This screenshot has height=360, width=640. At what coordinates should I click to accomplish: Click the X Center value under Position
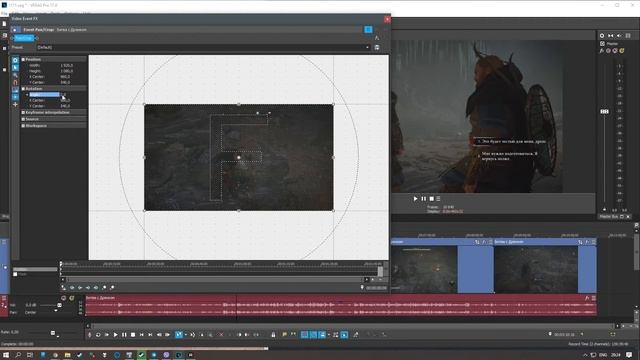65,76
